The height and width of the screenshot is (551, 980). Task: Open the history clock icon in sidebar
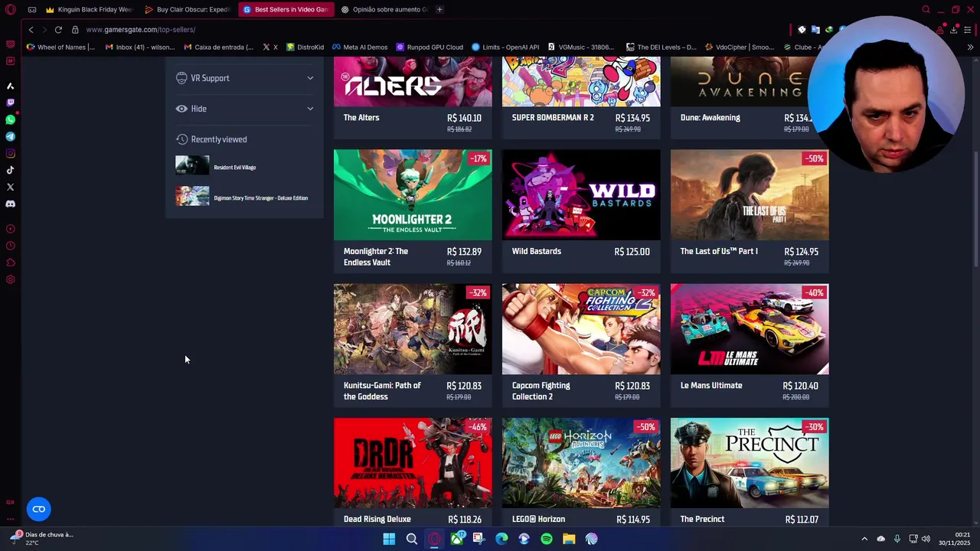10,246
